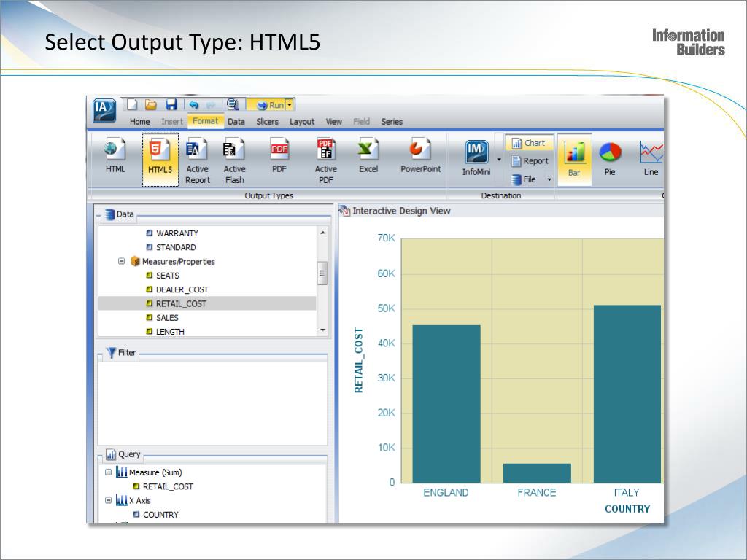Choose Excel output type

[368, 156]
